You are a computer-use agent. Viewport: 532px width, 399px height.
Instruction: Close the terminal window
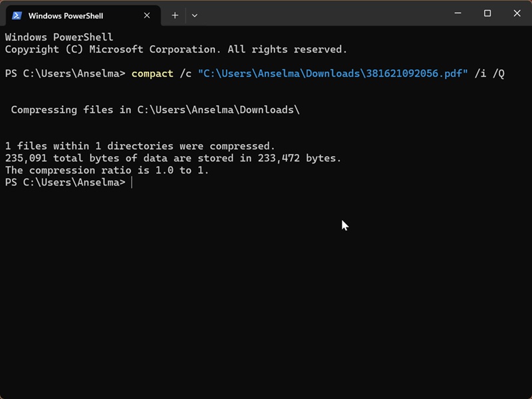pos(517,13)
